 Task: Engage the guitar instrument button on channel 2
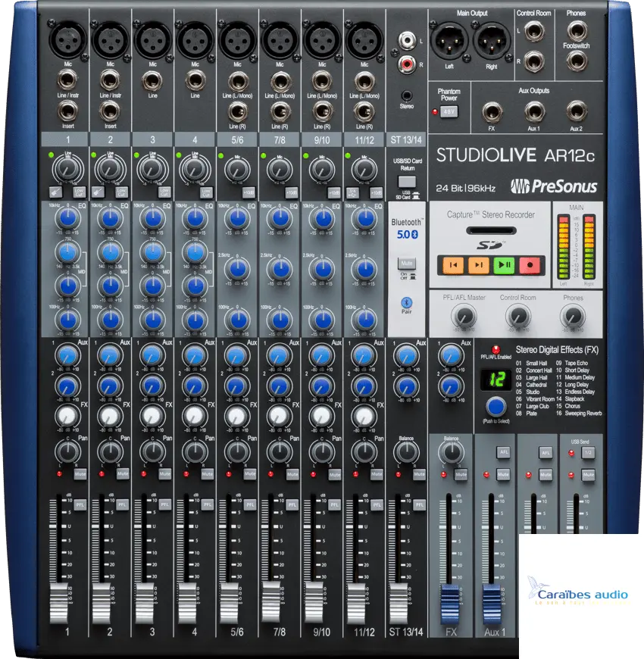(98, 192)
